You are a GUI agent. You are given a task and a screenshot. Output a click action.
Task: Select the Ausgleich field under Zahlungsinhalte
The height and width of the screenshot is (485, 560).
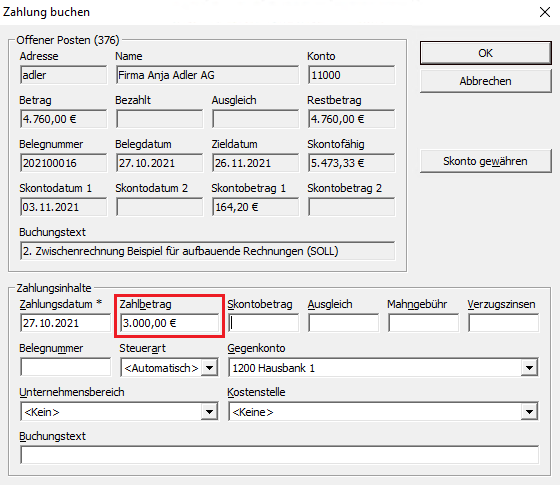click(x=343, y=323)
